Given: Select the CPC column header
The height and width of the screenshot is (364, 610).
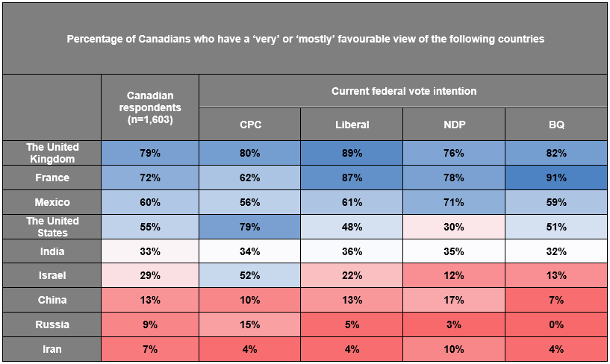Looking at the screenshot, I should coord(250,125).
